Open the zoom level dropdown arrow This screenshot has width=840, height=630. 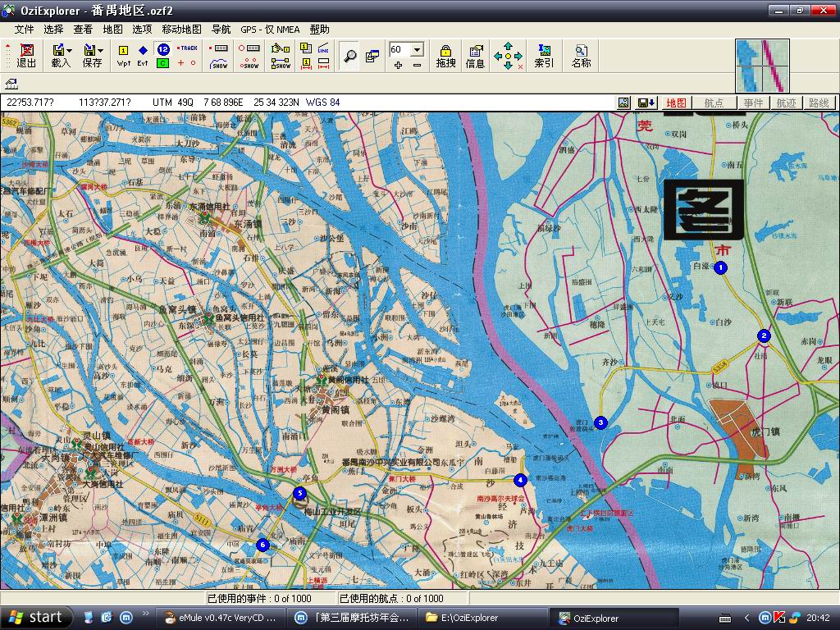click(418, 49)
